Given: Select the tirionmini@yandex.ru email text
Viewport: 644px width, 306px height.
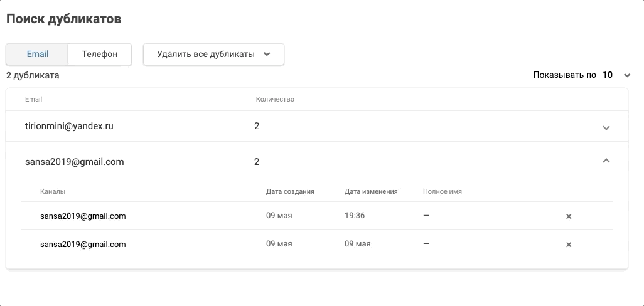Looking at the screenshot, I should (x=69, y=126).
